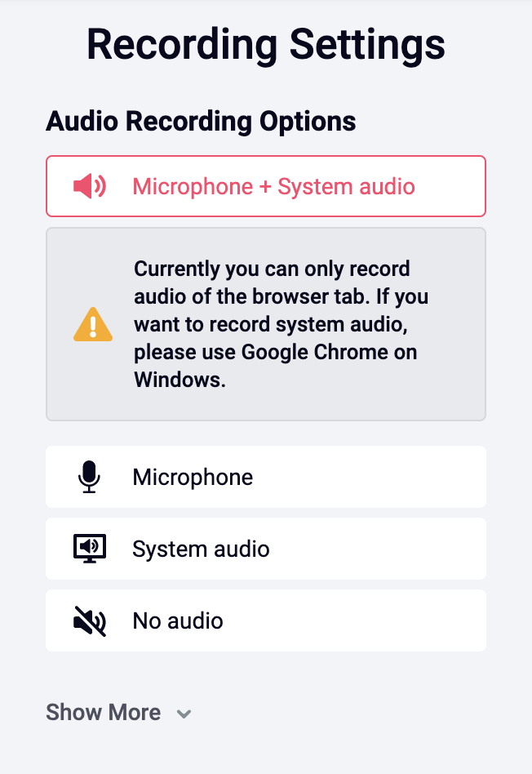This screenshot has height=774, width=532.
Task: Click the microphone icon
Action: pos(89,477)
